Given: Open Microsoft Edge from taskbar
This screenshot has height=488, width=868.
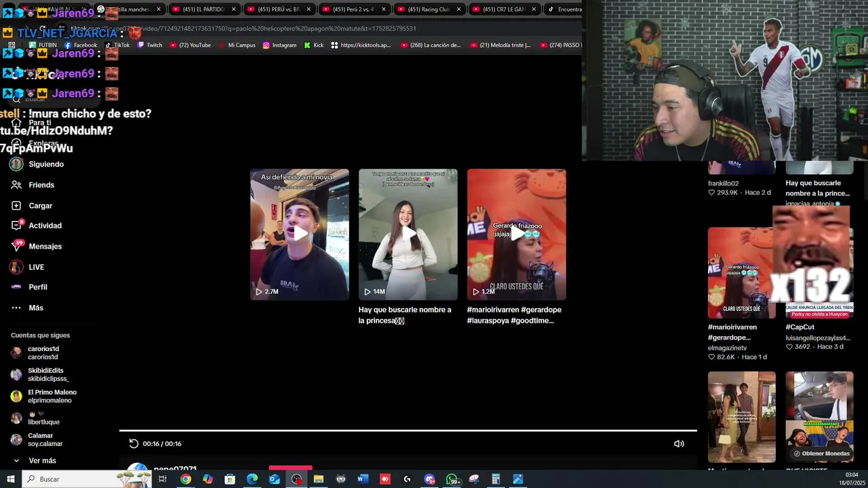Looking at the screenshot, I should (252, 479).
